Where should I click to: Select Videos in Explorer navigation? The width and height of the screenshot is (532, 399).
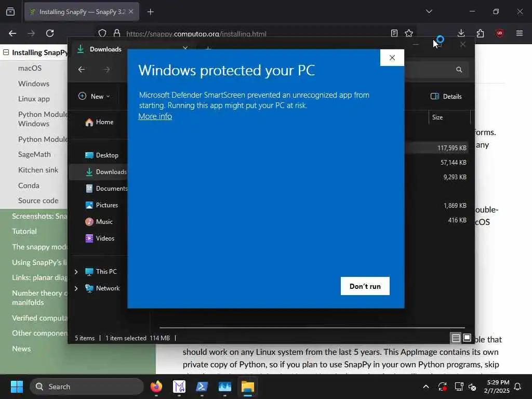click(99, 238)
